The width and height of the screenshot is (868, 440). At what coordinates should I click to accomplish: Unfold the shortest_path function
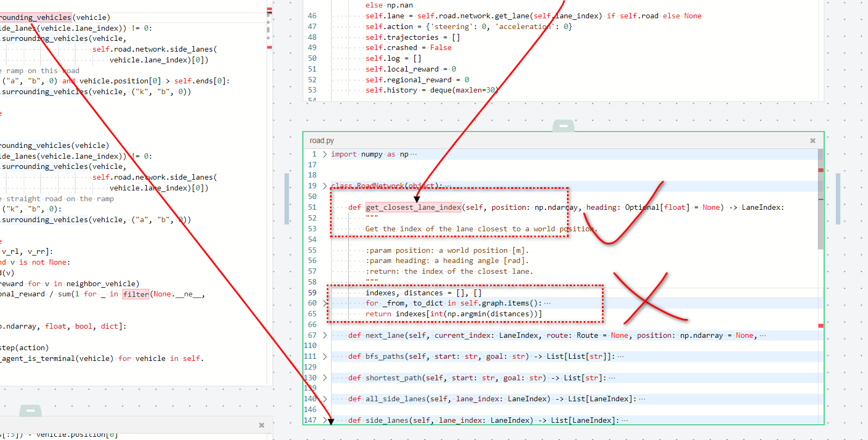[325, 378]
